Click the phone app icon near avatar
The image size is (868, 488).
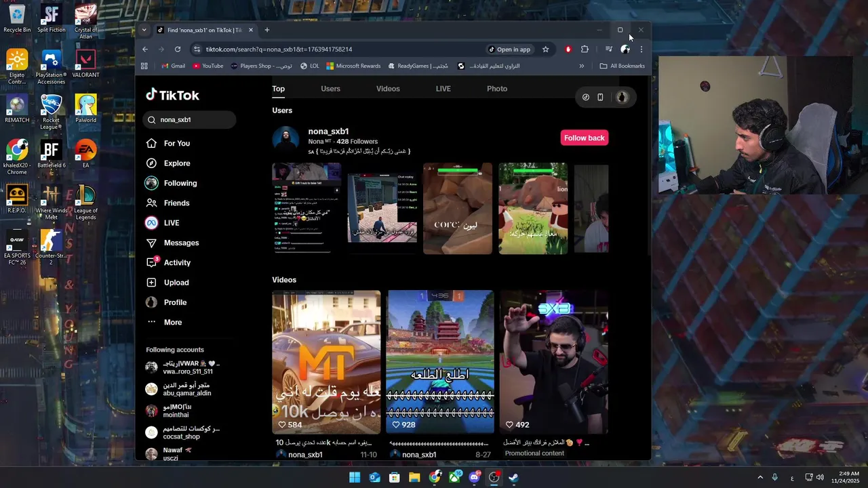pos(600,97)
